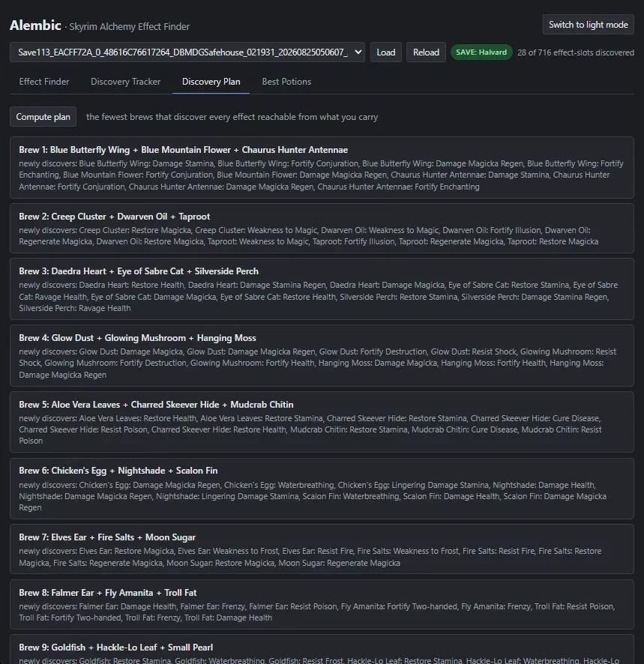The width and height of the screenshot is (644, 664).
Task: Select Brew 6 Chicken's Egg heading
Action: pos(118,471)
